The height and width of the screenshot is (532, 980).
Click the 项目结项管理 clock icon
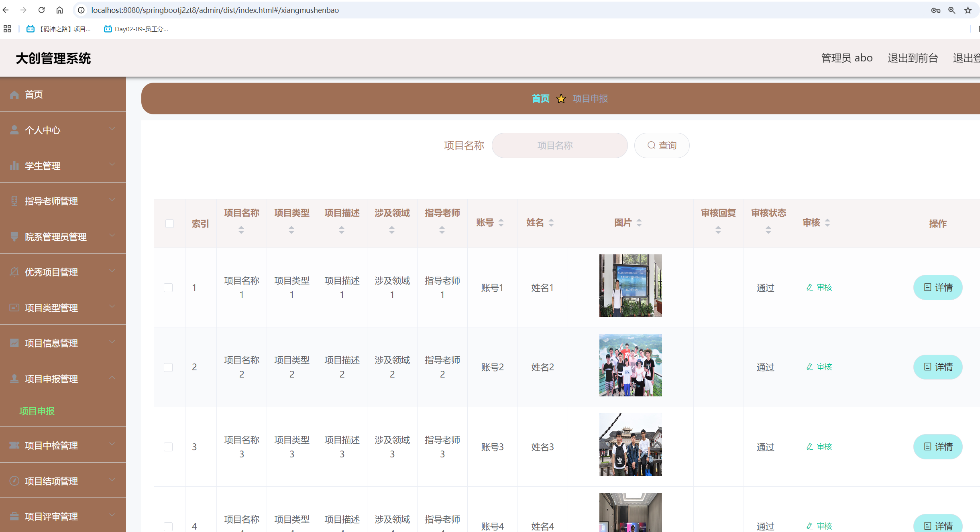pyautogui.click(x=14, y=481)
